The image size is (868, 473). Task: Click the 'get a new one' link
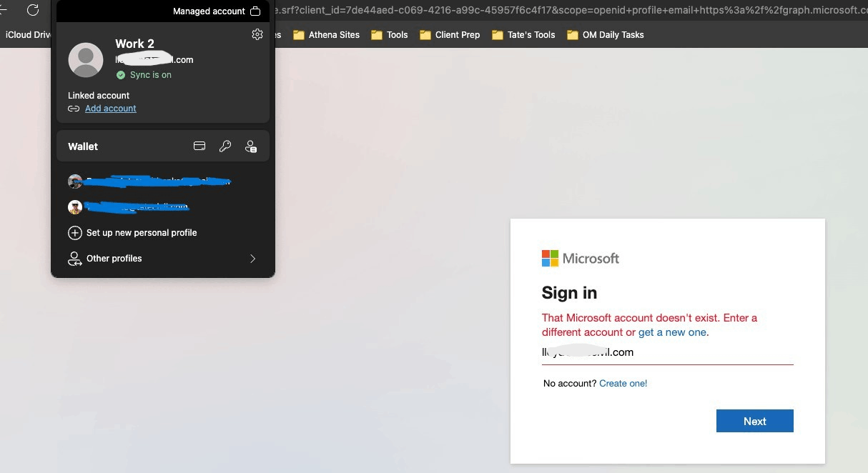(672, 332)
